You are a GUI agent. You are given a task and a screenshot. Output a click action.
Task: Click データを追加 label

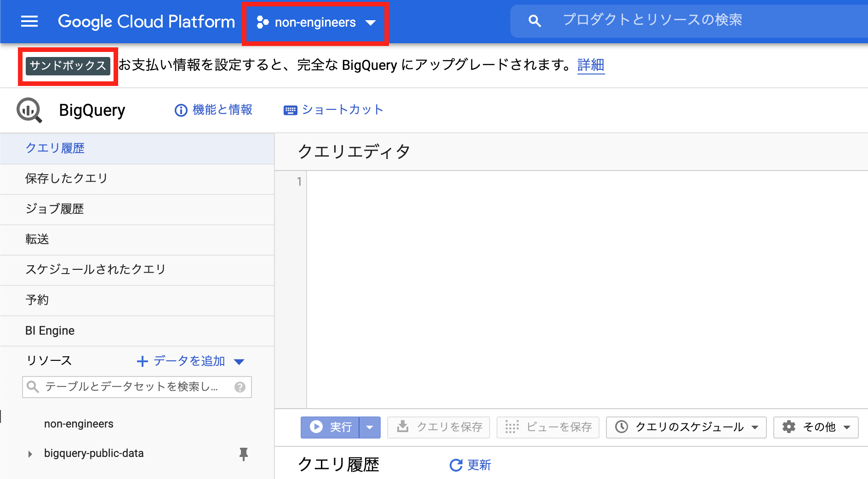coord(189,361)
